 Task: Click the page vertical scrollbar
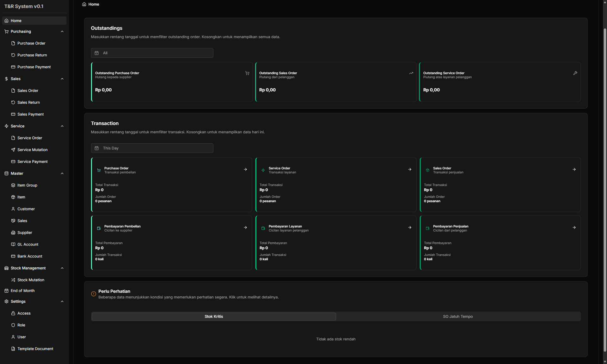coord(605,190)
